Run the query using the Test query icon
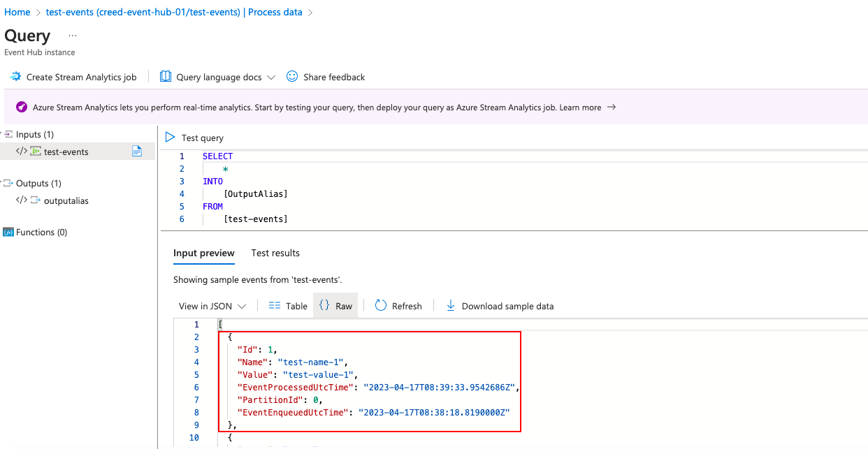The width and height of the screenshot is (868, 449). point(170,138)
